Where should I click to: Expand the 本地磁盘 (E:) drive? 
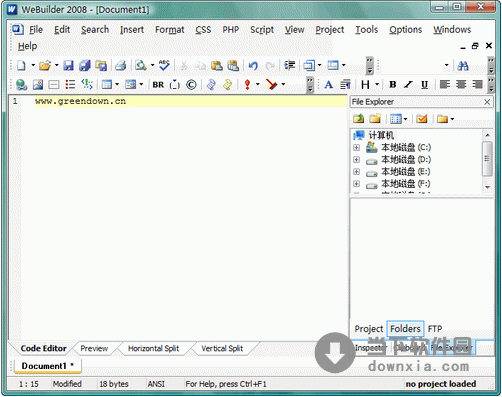click(x=356, y=172)
